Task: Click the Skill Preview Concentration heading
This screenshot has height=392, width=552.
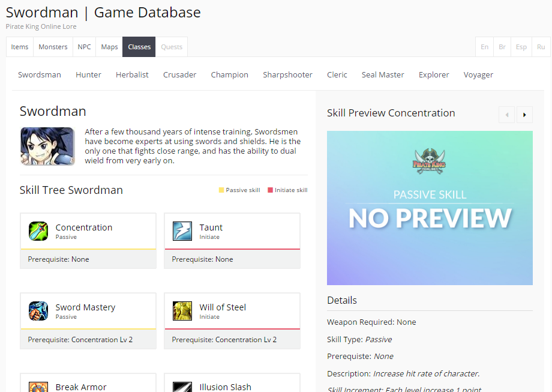Action: point(391,113)
